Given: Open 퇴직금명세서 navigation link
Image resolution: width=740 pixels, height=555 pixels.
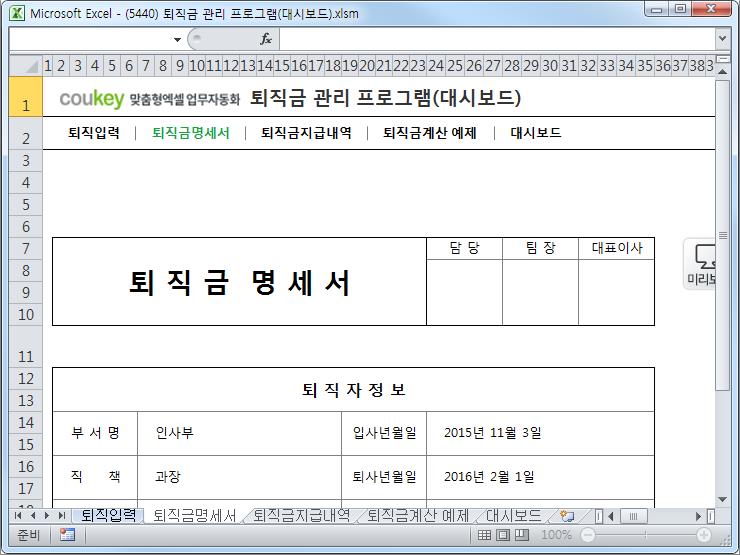Looking at the screenshot, I should pyautogui.click(x=191, y=133).
